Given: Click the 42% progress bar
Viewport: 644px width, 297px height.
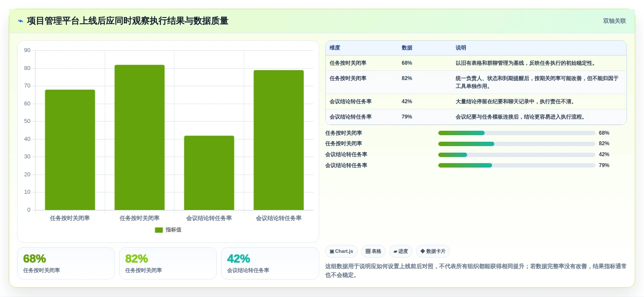Looking at the screenshot, I should pos(517,154).
